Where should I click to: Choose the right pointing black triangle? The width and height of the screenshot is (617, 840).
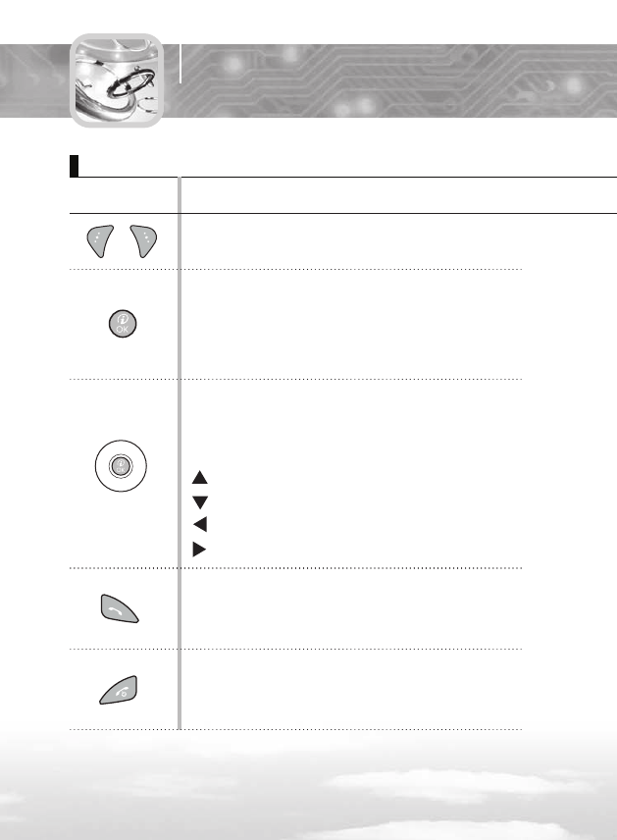(x=199, y=550)
